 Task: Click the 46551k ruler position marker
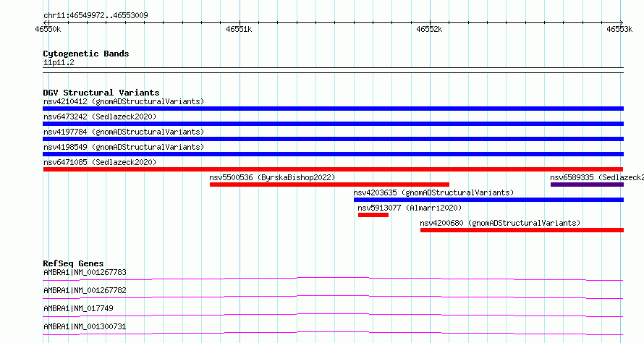pos(239,29)
